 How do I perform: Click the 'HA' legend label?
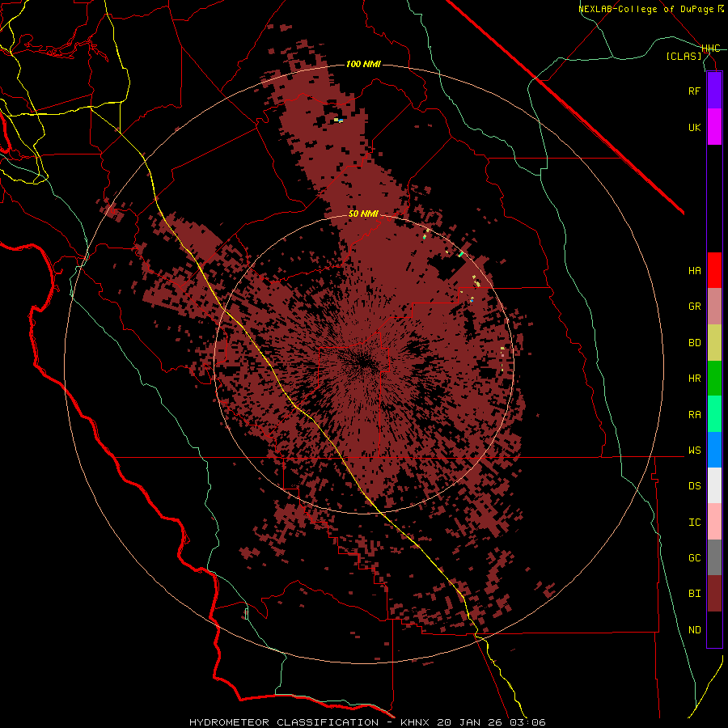tap(695, 271)
